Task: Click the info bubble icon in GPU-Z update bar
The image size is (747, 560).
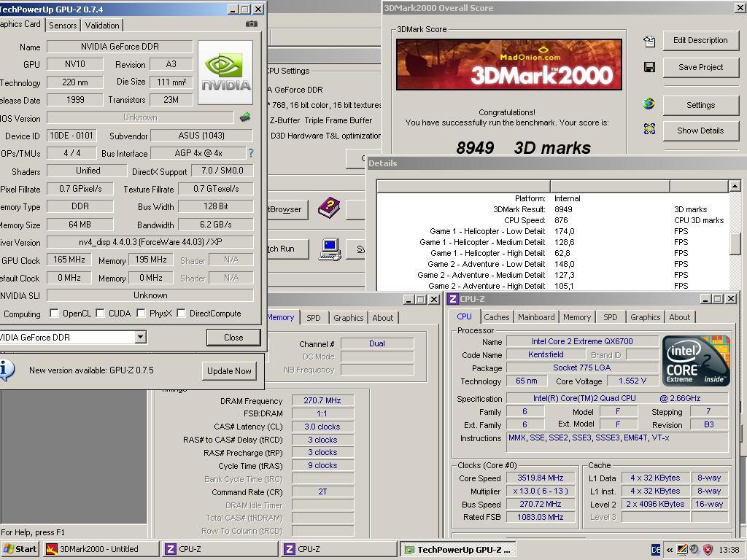Action: [6, 370]
